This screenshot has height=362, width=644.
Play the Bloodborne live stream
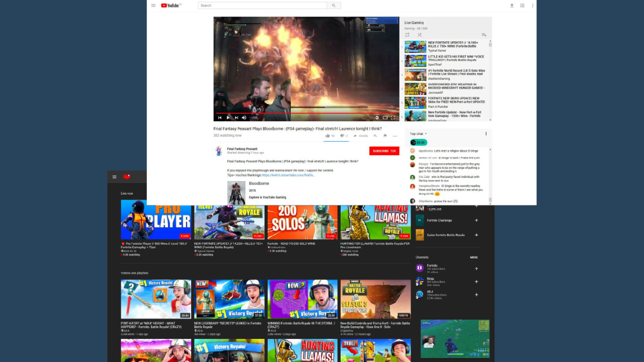click(228, 118)
